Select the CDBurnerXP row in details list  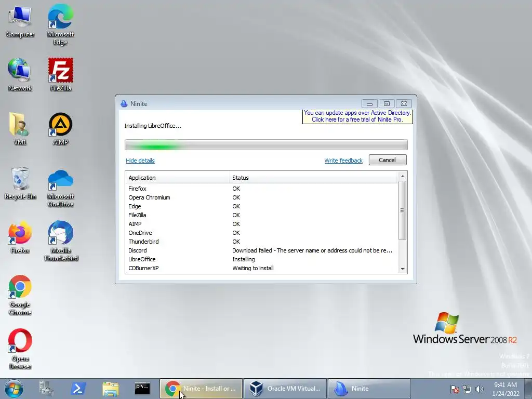261,268
